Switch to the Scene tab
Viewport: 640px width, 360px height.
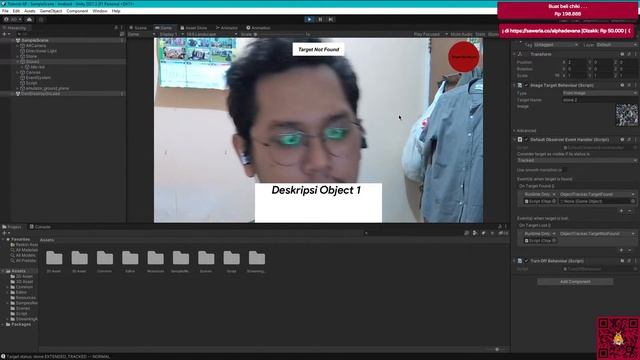(x=138, y=28)
